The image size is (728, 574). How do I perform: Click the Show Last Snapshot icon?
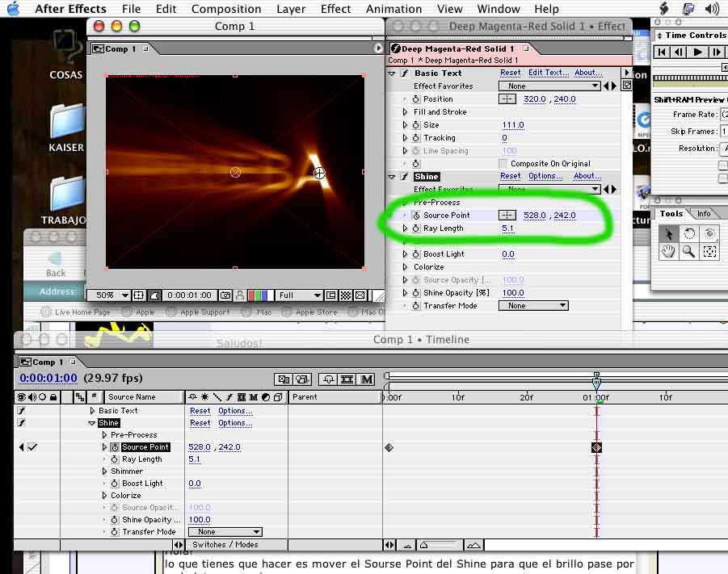point(240,295)
